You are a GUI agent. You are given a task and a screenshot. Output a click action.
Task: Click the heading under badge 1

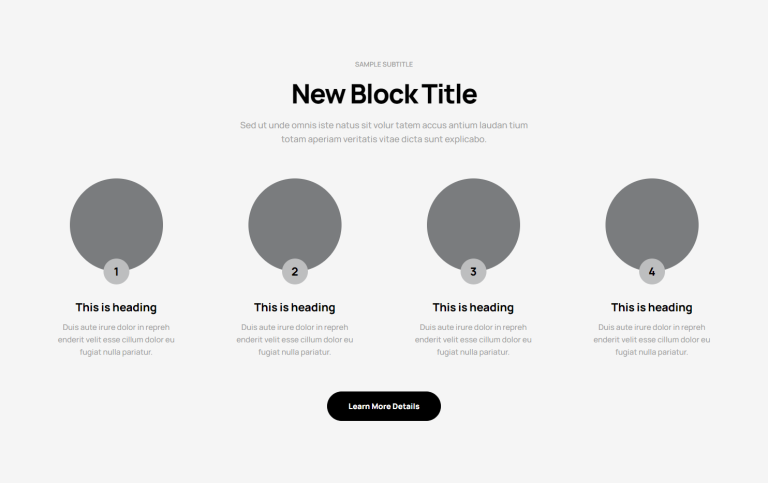pos(116,308)
